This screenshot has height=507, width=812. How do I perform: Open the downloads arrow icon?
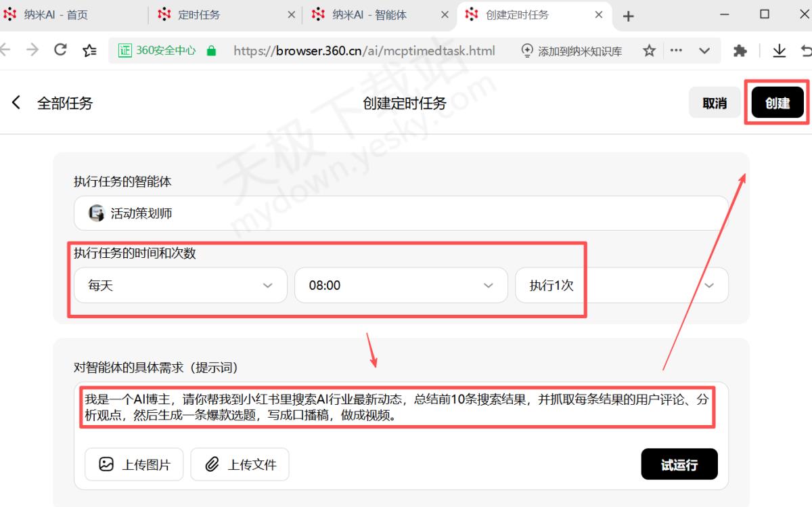coord(779,51)
